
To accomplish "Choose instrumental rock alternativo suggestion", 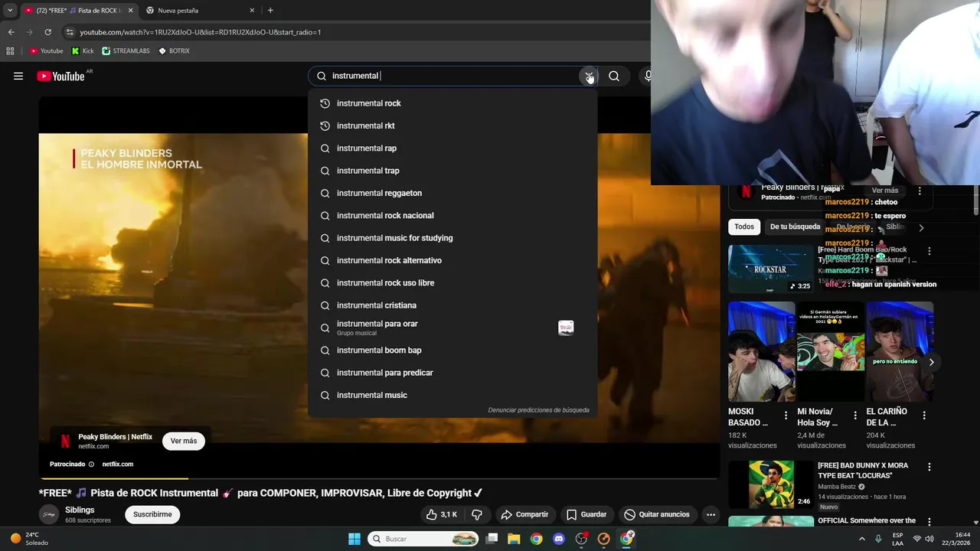I will pos(452,260).
